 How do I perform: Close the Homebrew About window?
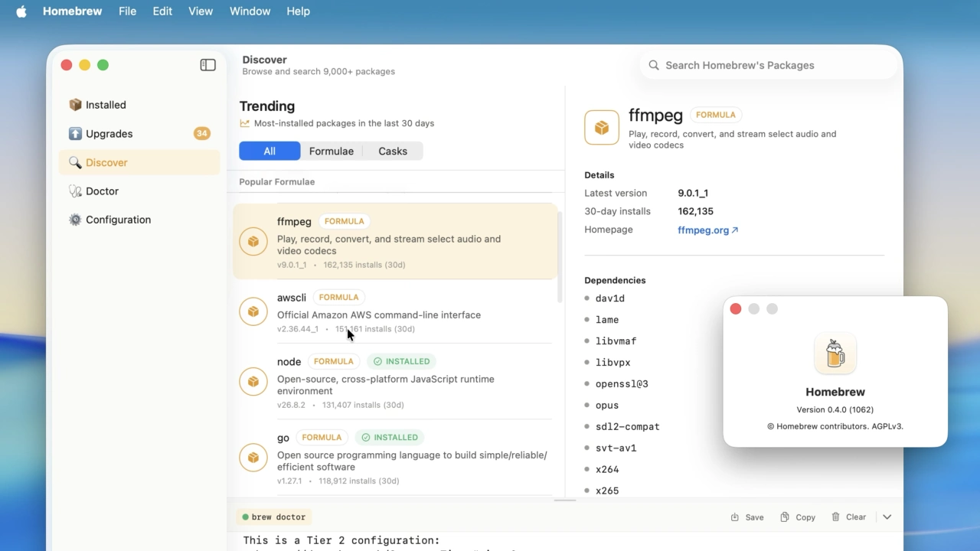pos(736,309)
